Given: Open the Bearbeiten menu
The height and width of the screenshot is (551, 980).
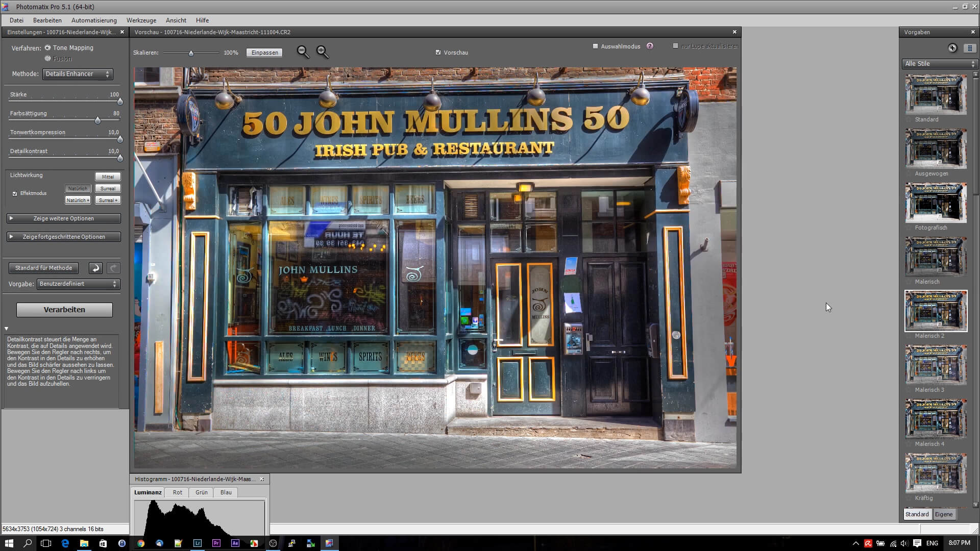Looking at the screenshot, I should click(47, 20).
